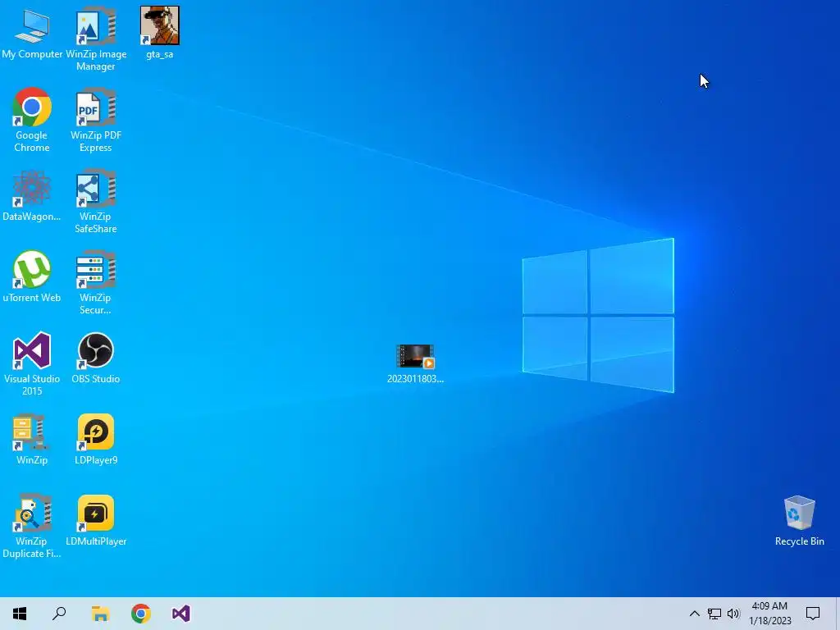Image resolution: width=840 pixels, height=630 pixels.
Task: Open the clock showing 4:09 AM
Action: pos(769,614)
